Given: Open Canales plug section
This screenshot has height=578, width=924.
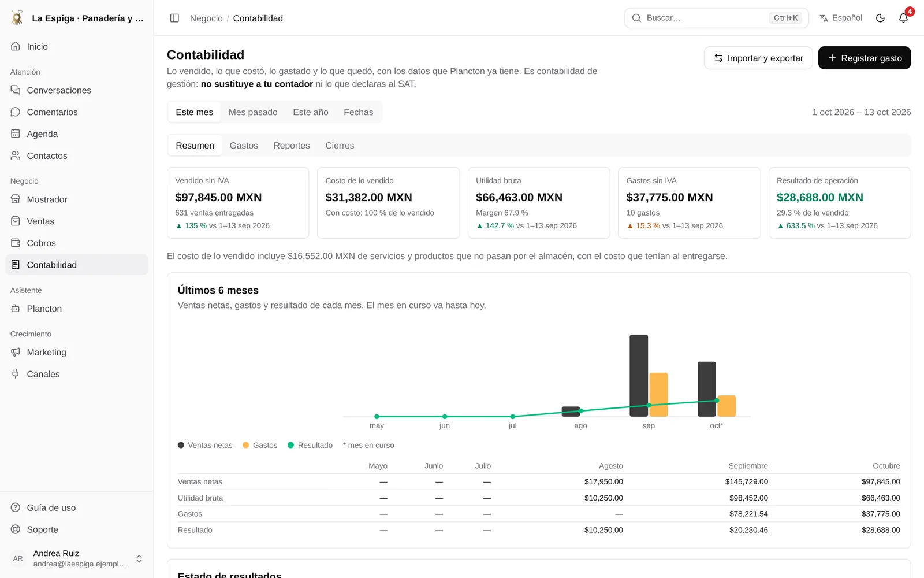Looking at the screenshot, I should pyautogui.click(x=77, y=375).
